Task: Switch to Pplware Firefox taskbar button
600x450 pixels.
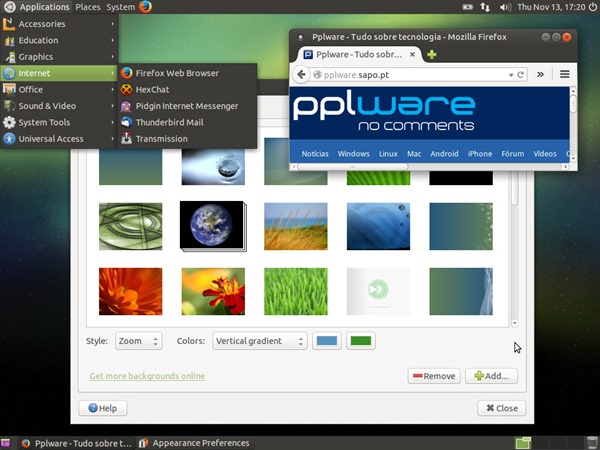Action: point(78,443)
